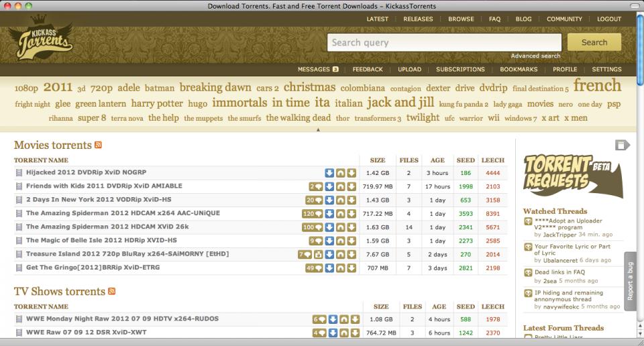
Task: Open 'Your Favorite Lyric or Part of Lyric' thread
Action: [x=572, y=249]
